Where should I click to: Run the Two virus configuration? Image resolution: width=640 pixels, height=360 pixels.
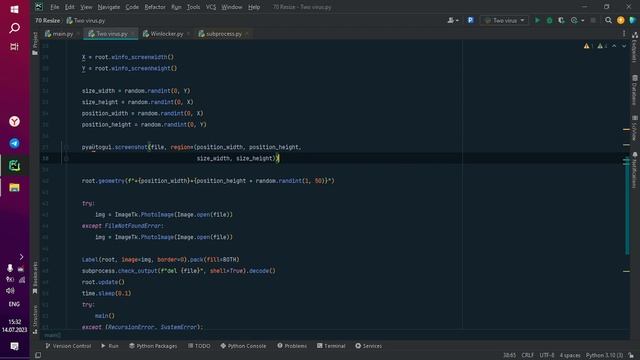click(x=537, y=20)
